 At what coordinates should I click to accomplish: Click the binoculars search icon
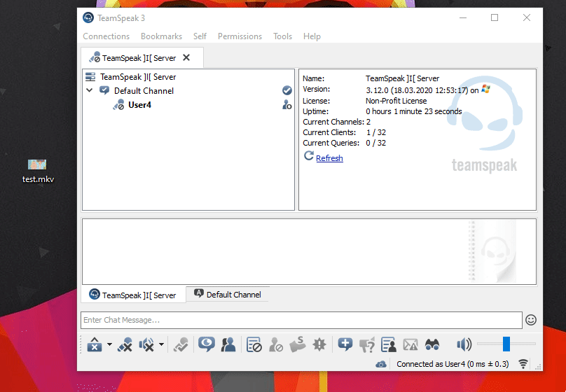432,345
